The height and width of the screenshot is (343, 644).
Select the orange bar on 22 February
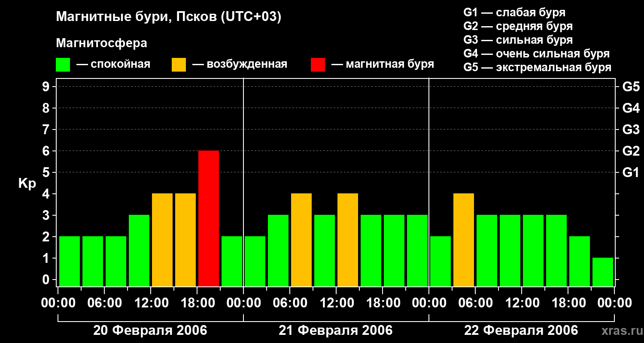click(x=464, y=240)
